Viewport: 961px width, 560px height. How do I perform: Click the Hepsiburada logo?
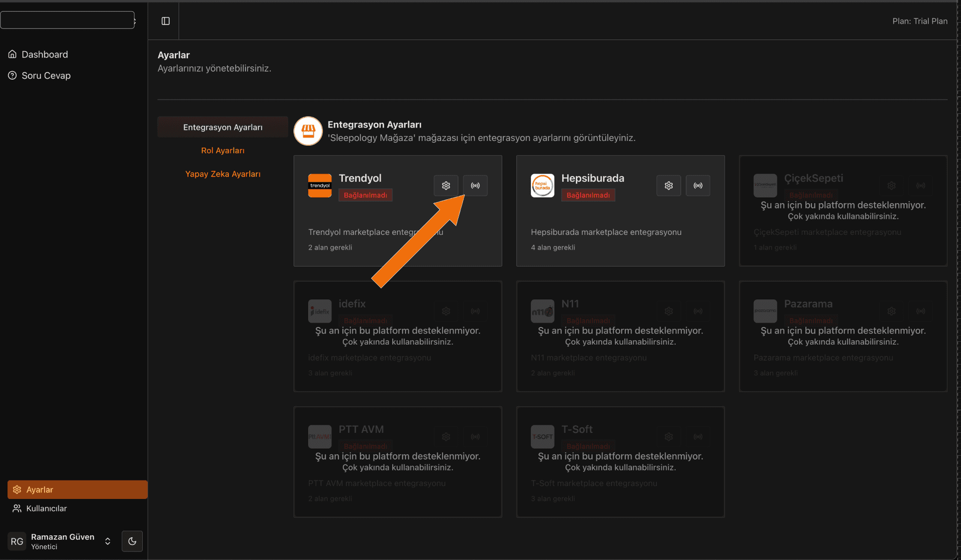pyautogui.click(x=542, y=186)
